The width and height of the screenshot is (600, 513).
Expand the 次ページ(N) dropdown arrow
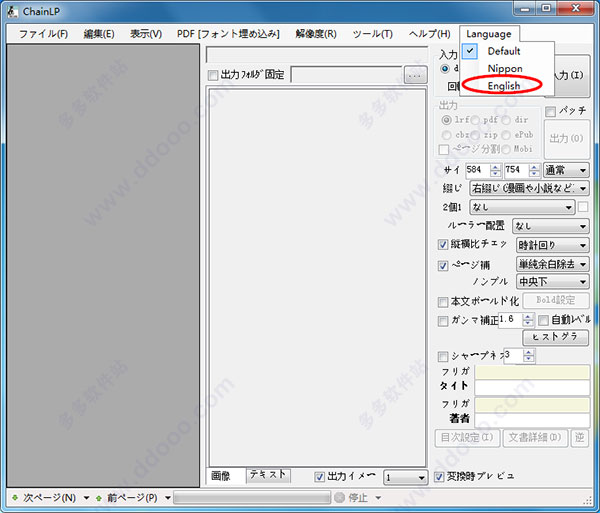click(x=86, y=498)
